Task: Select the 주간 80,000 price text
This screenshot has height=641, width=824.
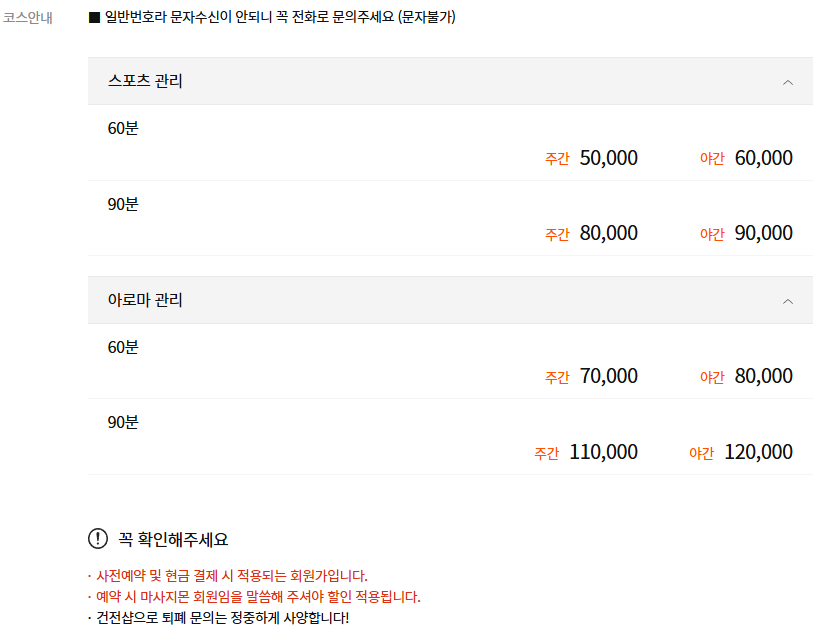Action: pyautogui.click(x=591, y=232)
